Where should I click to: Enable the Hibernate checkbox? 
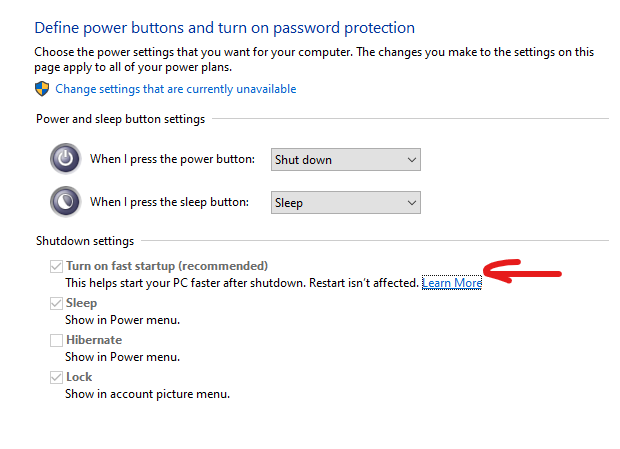point(56,341)
